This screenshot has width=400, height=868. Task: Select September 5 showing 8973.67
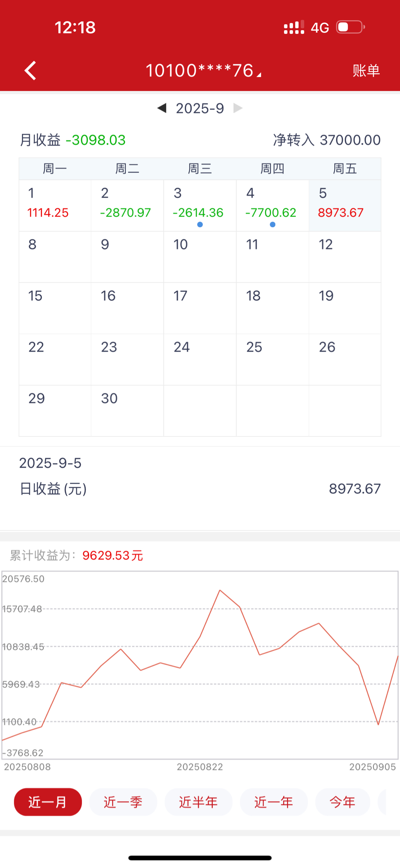345,205
